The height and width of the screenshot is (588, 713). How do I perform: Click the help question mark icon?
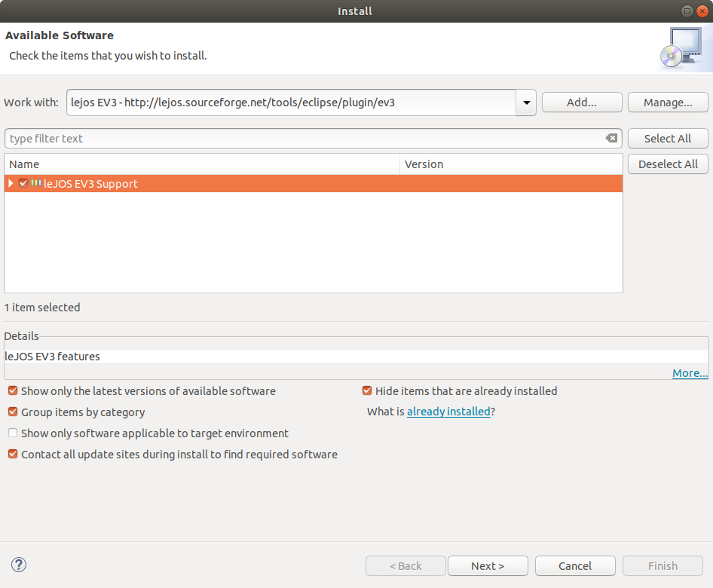click(18, 564)
